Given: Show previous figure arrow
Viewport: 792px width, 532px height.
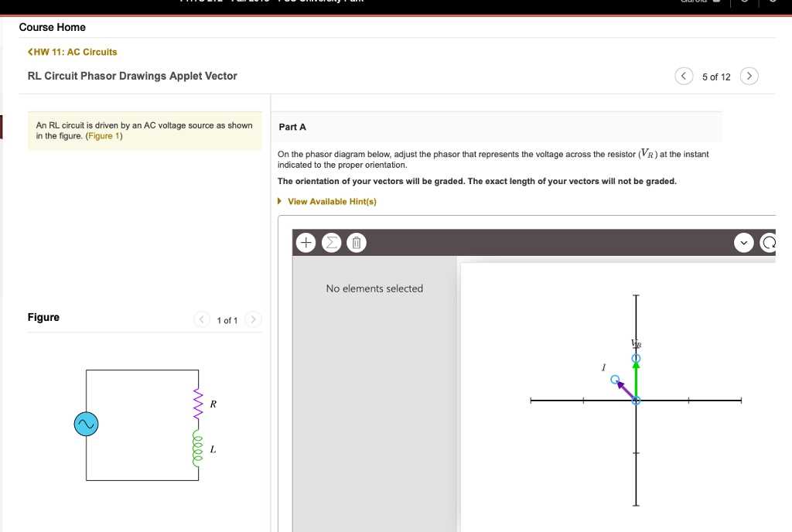Looking at the screenshot, I should pyautogui.click(x=202, y=319).
